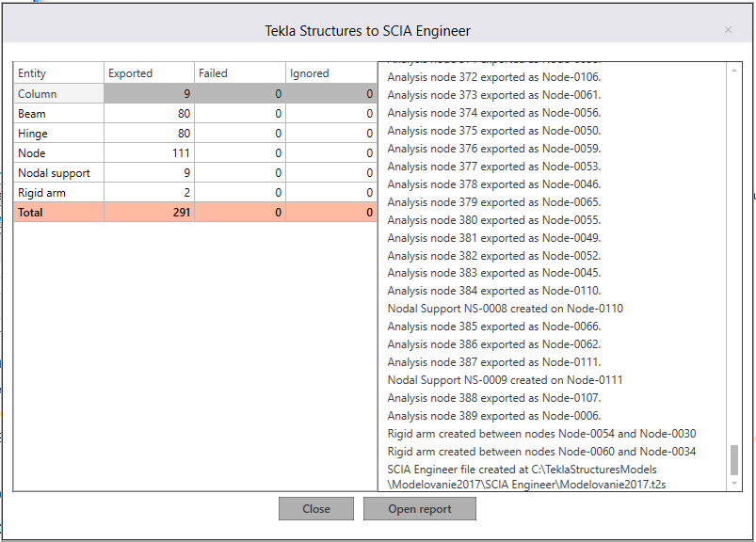756x542 pixels.
Task: Select the Entity column header
Action: [58, 73]
